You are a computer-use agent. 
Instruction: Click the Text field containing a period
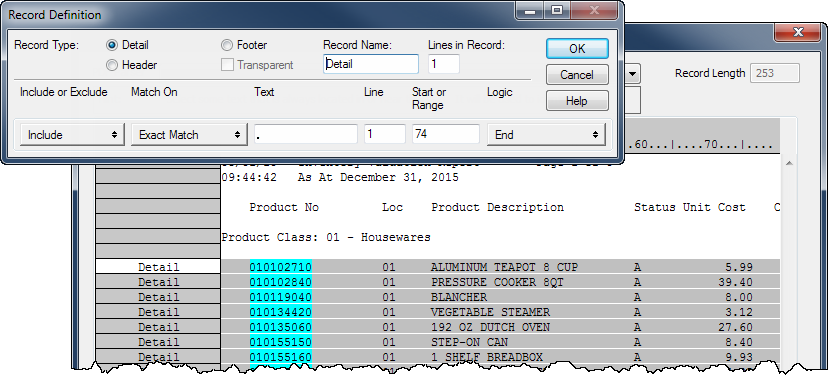coord(306,134)
